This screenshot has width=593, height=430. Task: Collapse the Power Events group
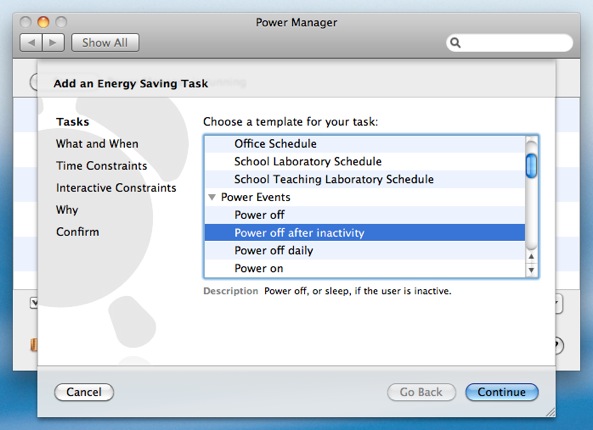click(x=212, y=197)
